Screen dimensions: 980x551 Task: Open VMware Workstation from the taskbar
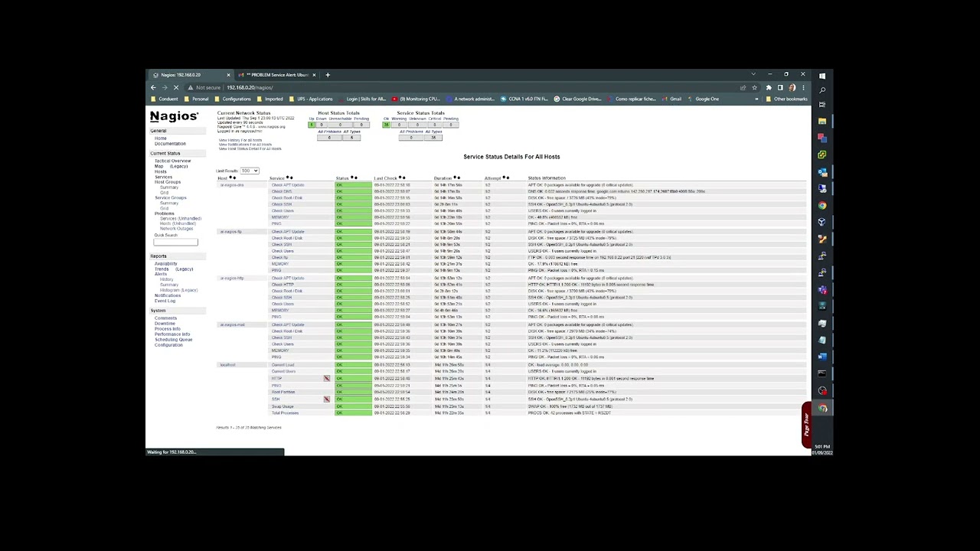pyautogui.click(x=822, y=155)
